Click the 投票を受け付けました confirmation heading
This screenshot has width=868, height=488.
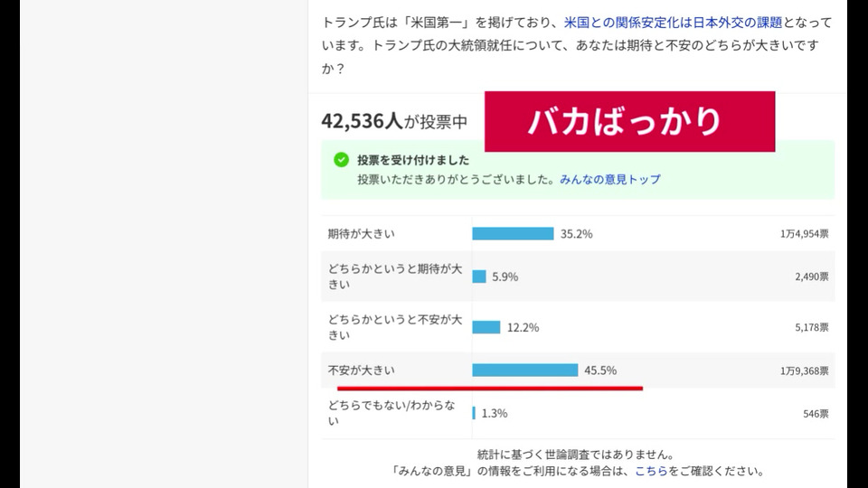tap(413, 160)
